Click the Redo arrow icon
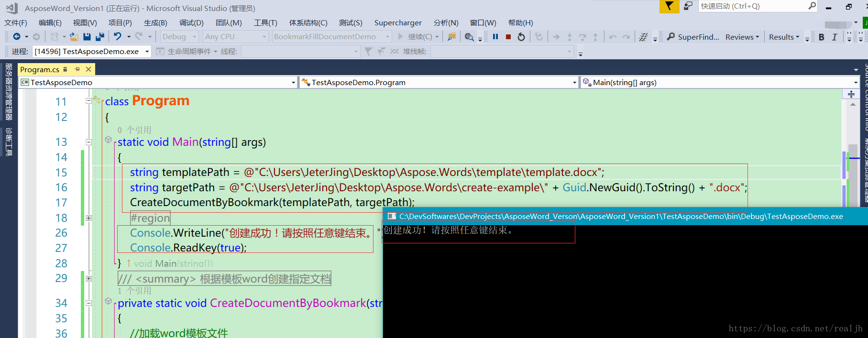This screenshot has width=868, height=338. pos(139,37)
